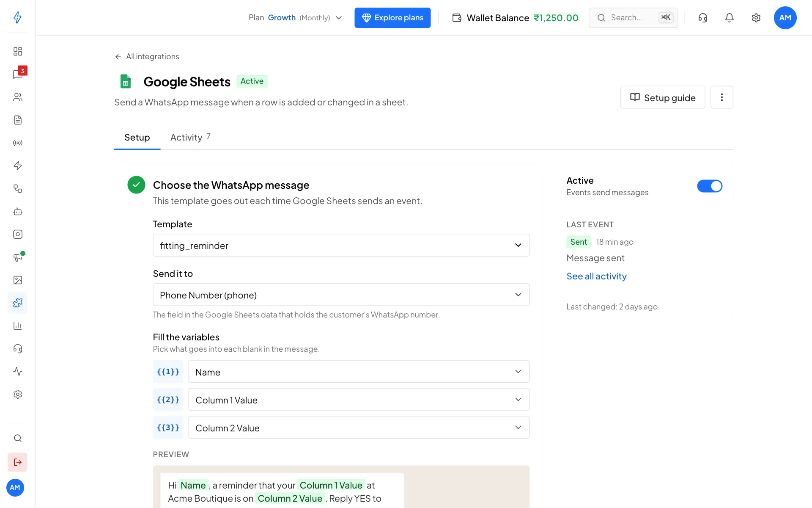The image size is (812, 508).
Task: Open the analytics bar chart icon
Action: tap(17, 326)
